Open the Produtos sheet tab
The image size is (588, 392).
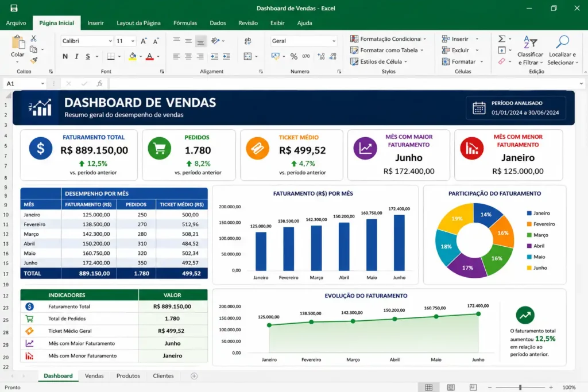[128, 375]
